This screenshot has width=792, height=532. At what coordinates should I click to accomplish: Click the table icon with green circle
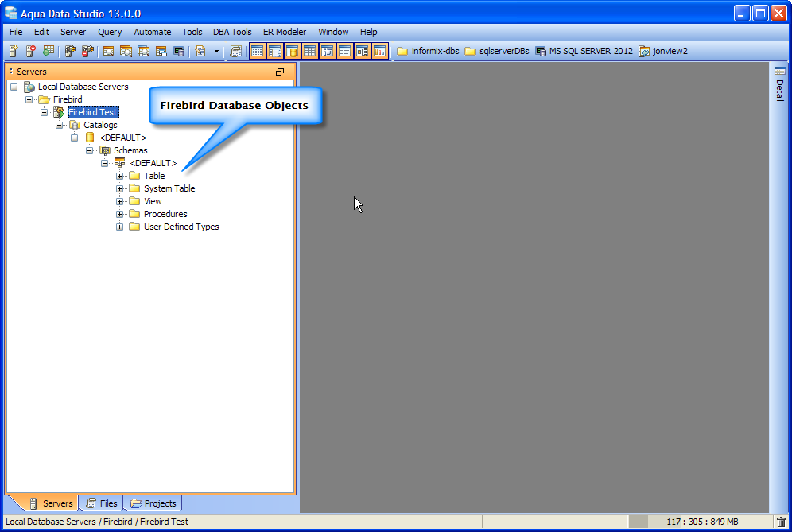coord(49,51)
